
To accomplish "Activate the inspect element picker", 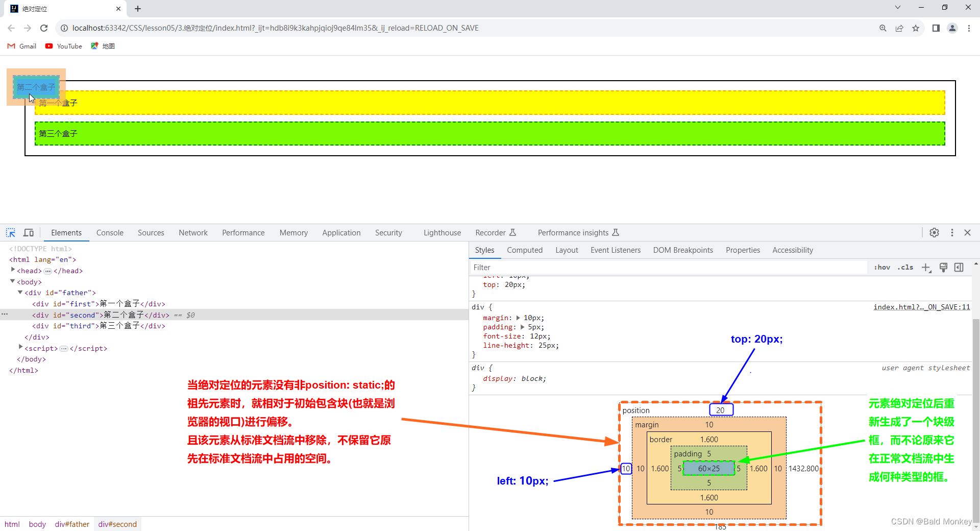I will (x=11, y=233).
